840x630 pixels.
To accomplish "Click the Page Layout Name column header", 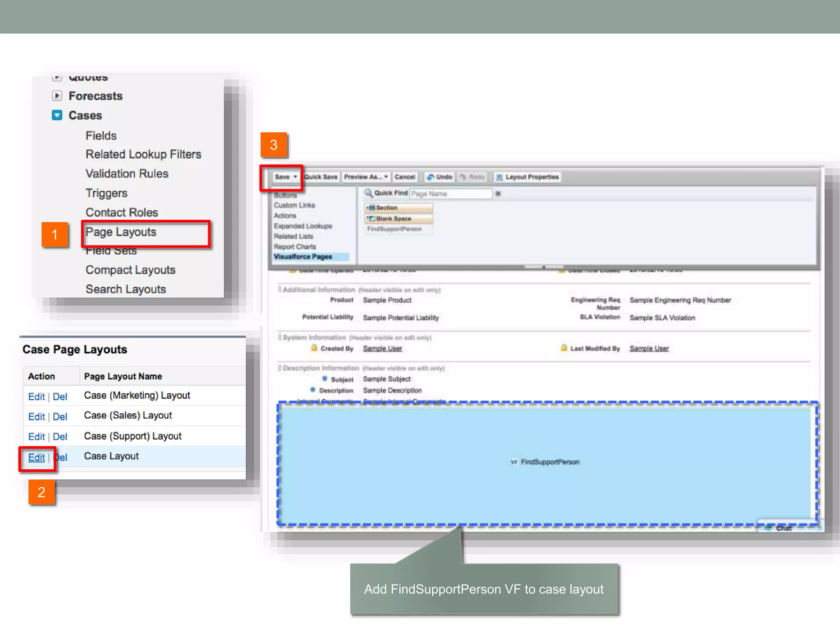I will (x=123, y=377).
